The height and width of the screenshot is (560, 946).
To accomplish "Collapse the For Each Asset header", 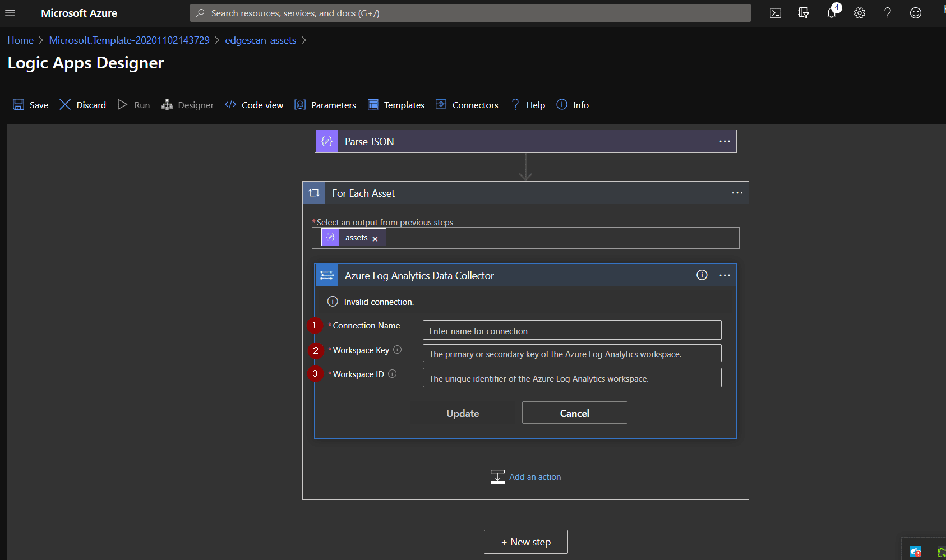I will 525,193.
